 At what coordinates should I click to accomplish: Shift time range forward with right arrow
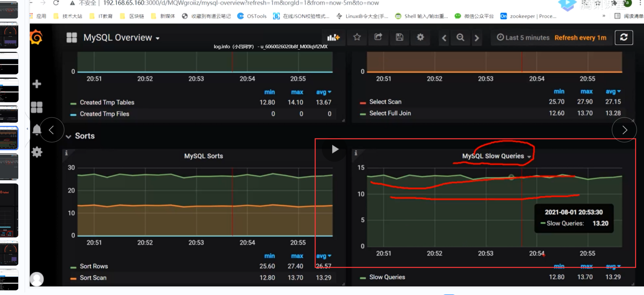point(477,38)
